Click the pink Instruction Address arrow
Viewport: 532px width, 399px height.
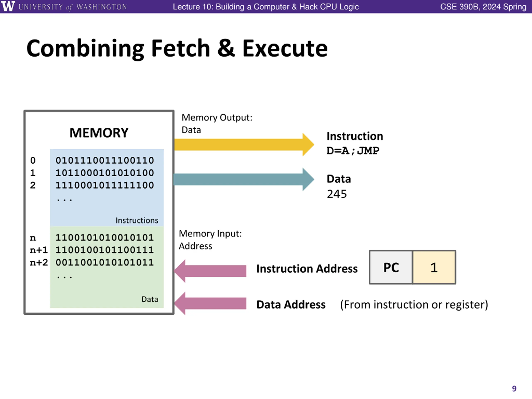tap(210, 271)
